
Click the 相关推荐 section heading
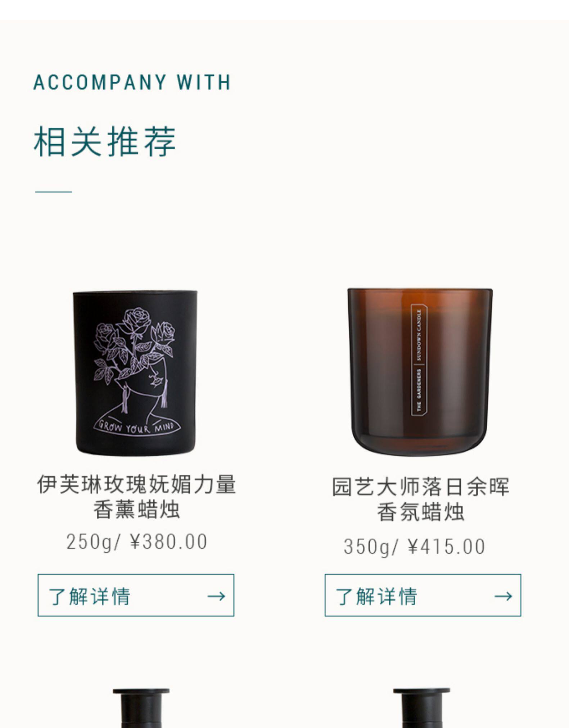(105, 141)
